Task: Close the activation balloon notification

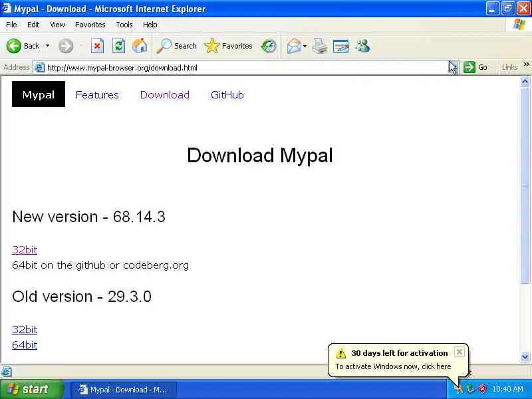Action: (x=459, y=352)
